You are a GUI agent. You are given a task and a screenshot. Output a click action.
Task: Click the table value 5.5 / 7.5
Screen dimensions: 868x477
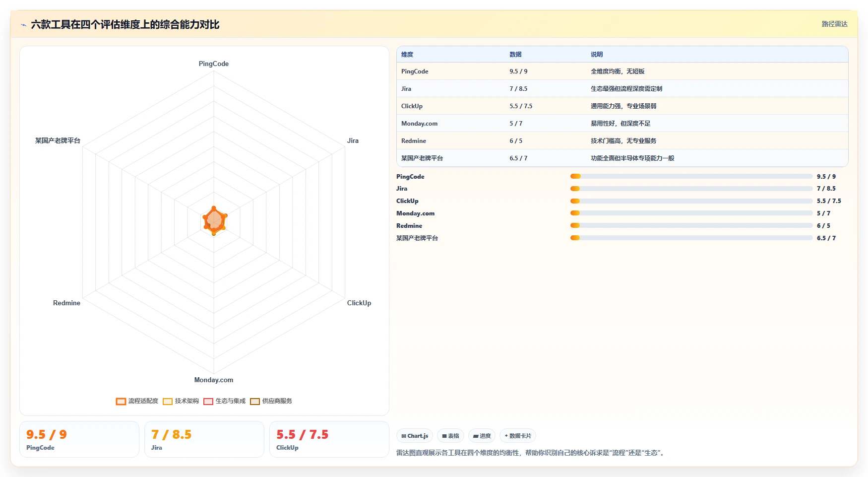tap(521, 106)
